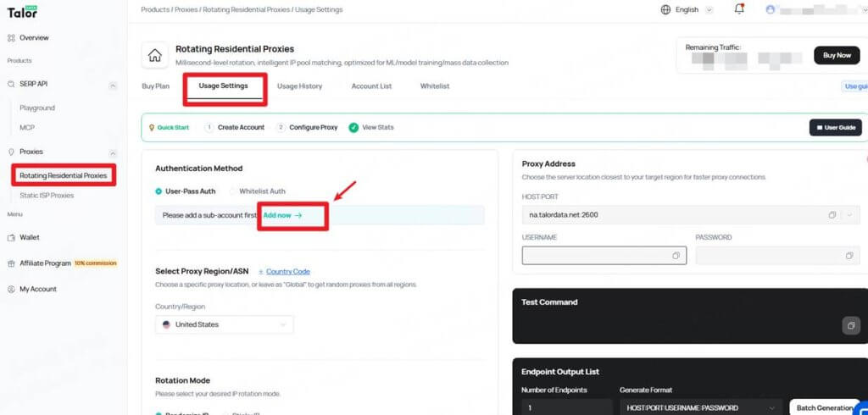Go to My Account
Viewport: 868px width, 415px height.
click(x=38, y=289)
